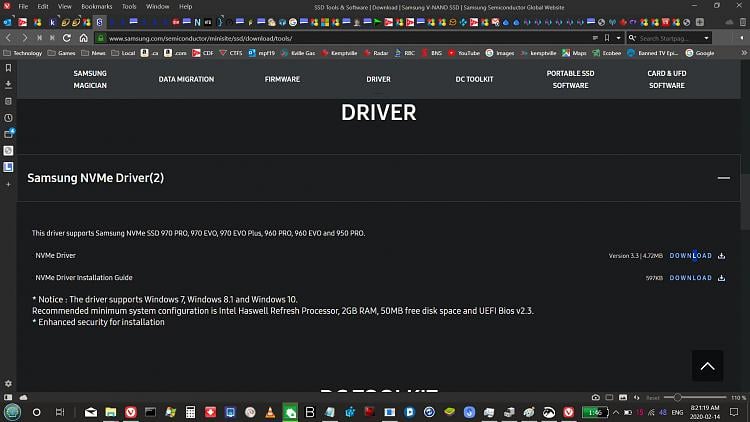This screenshot has width=750, height=422.
Task: Open the Technology bookmarks folder
Action: pos(23,53)
